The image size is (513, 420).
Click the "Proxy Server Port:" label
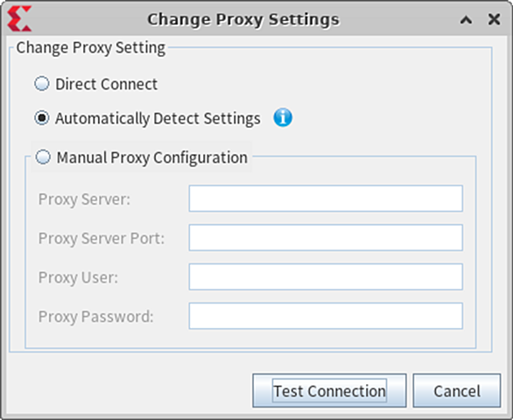click(x=102, y=238)
